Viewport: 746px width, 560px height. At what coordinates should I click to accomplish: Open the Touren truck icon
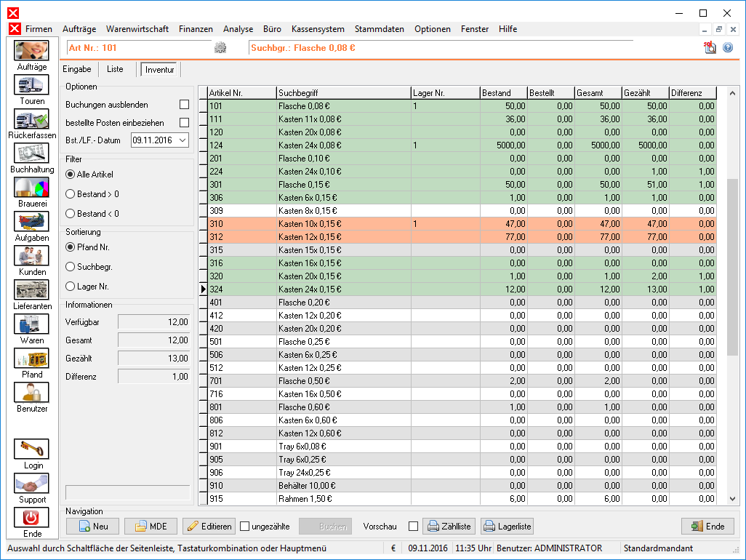[x=31, y=84]
